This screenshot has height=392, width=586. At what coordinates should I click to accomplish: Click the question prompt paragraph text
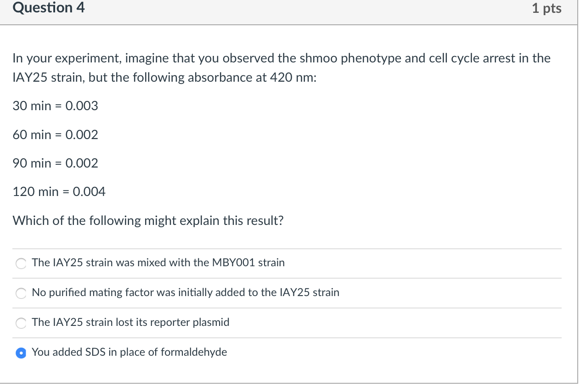[282, 67]
